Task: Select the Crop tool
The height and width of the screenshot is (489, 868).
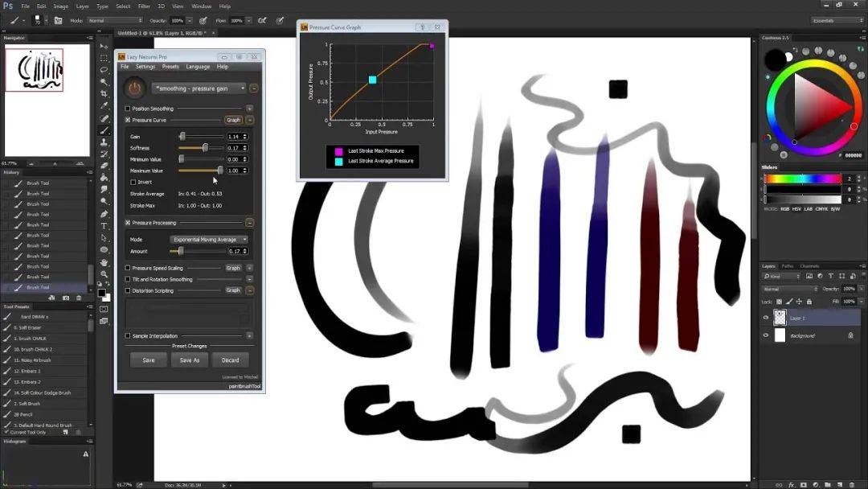Action: [104, 94]
